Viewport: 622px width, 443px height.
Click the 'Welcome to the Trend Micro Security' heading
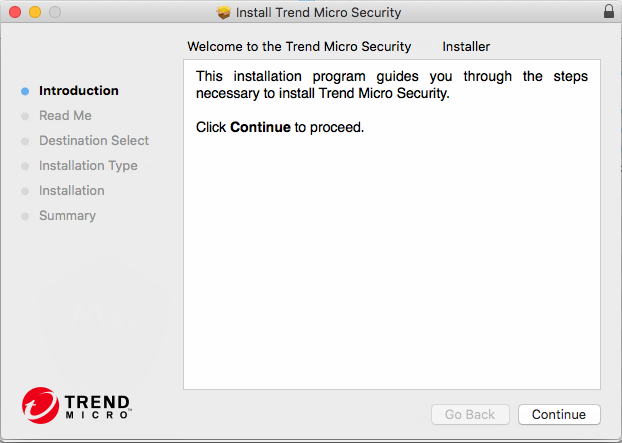tap(299, 47)
